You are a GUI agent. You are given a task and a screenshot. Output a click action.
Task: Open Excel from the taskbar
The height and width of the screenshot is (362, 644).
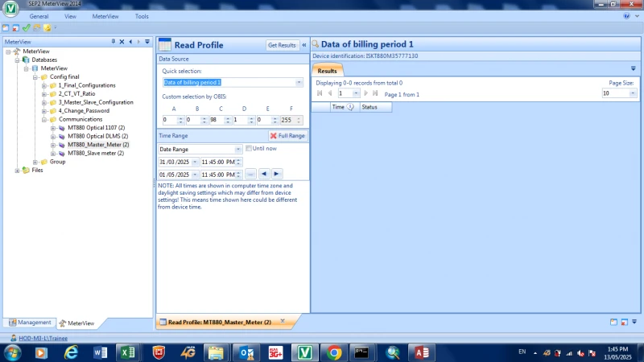pyautogui.click(x=128, y=352)
